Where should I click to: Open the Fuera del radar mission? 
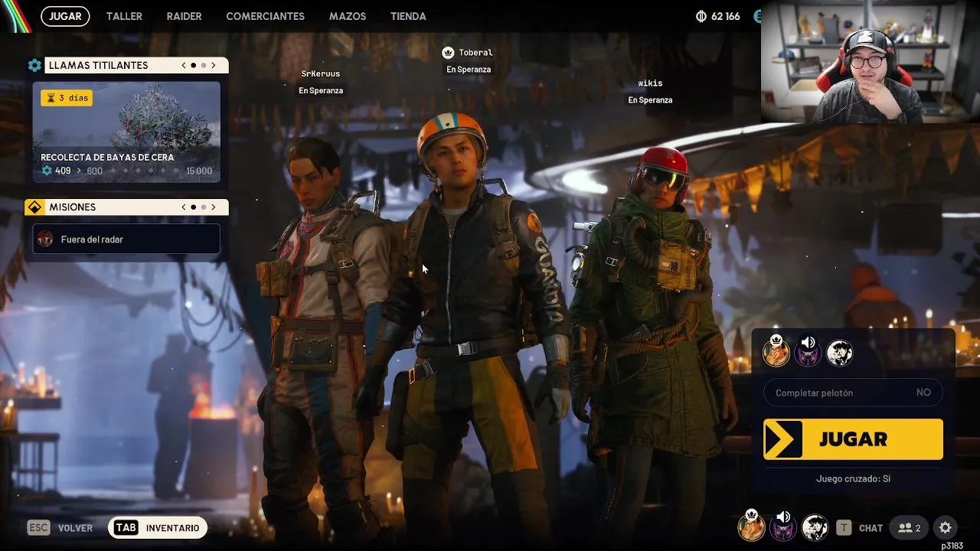point(126,239)
